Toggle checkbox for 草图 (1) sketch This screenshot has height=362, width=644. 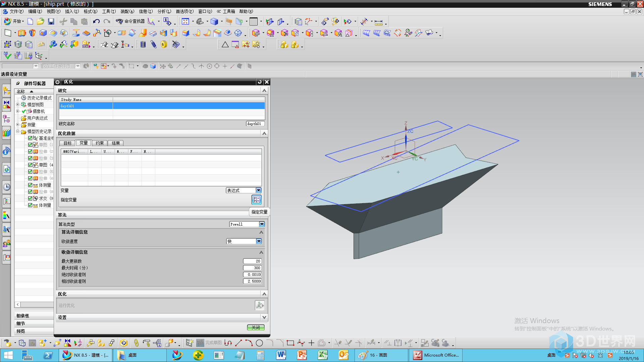coord(30,145)
